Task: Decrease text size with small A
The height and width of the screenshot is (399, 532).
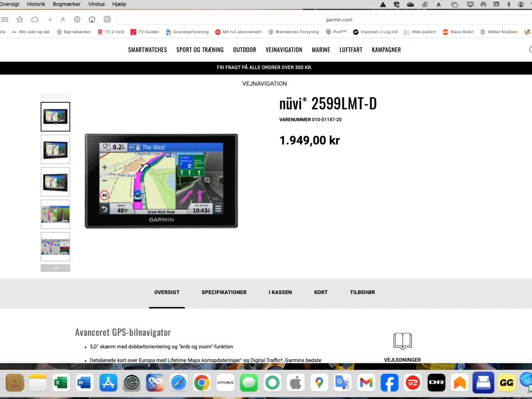Action: 50,20
